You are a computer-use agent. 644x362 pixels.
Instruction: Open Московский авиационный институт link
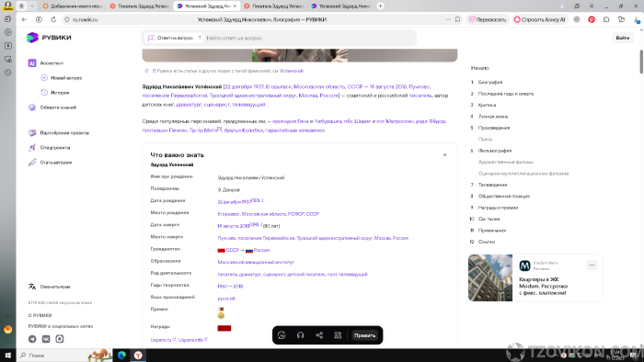[256, 262]
